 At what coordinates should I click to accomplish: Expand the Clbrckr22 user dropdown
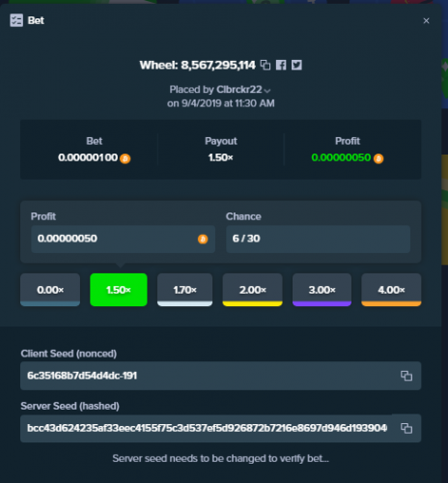click(x=267, y=91)
